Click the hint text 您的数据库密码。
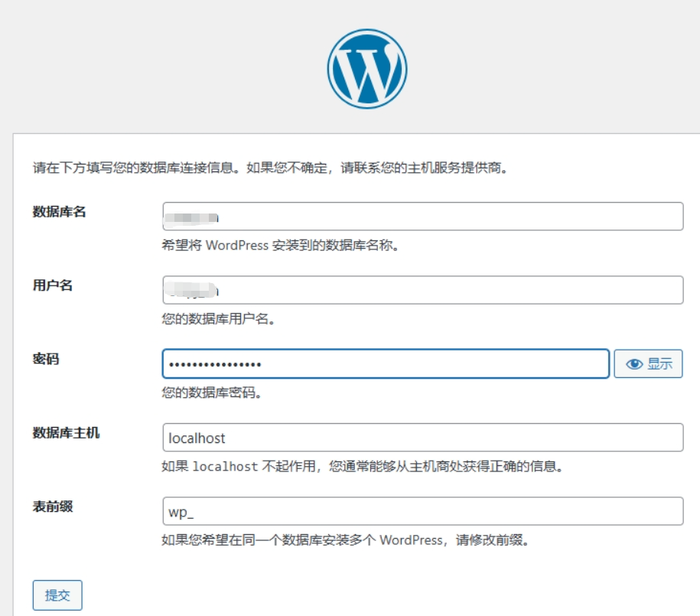Viewport: 700px width, 616px height. tap(212, 393)
